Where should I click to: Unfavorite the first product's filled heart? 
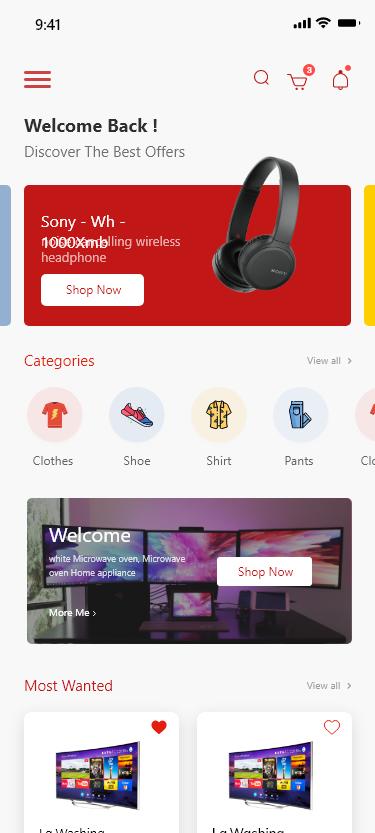point(159,727)
